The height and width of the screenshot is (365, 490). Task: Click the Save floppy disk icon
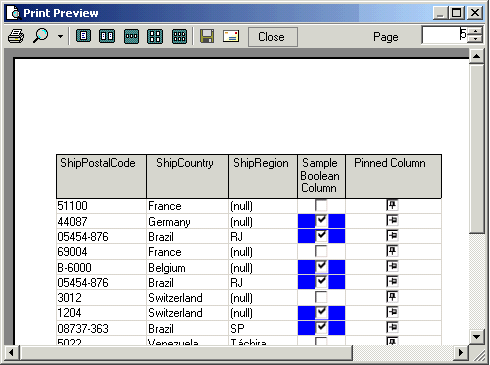point(207,36)
